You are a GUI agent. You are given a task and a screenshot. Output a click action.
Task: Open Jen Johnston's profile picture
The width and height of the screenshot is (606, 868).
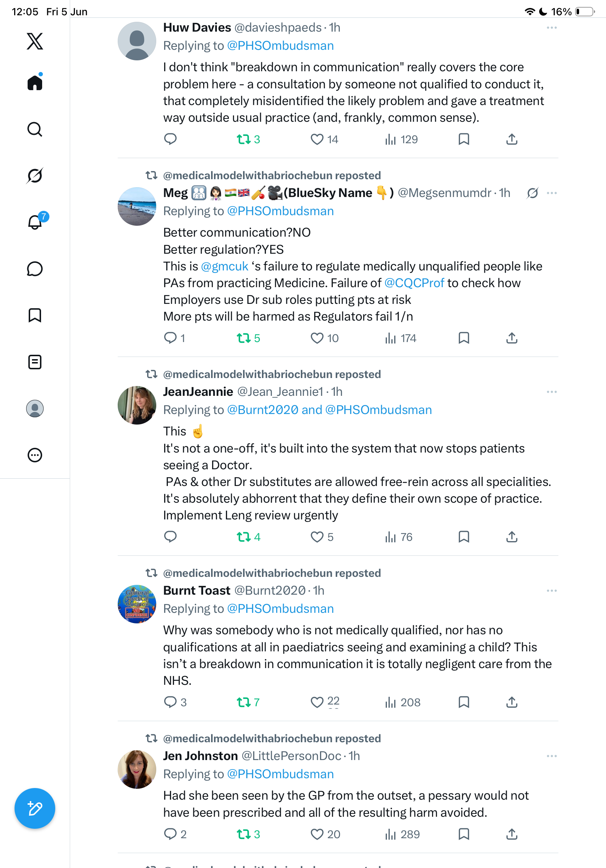coord(137,769)
